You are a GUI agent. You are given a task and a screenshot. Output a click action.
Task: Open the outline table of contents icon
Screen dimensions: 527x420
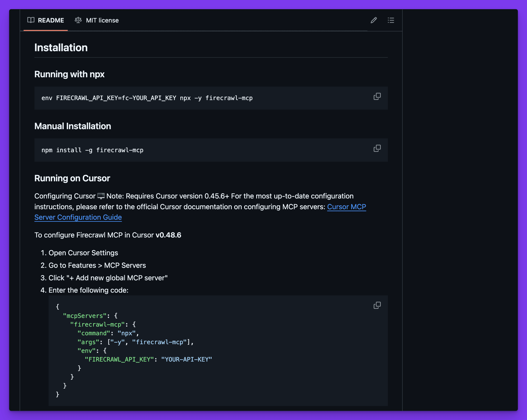(x=391, y=20)
